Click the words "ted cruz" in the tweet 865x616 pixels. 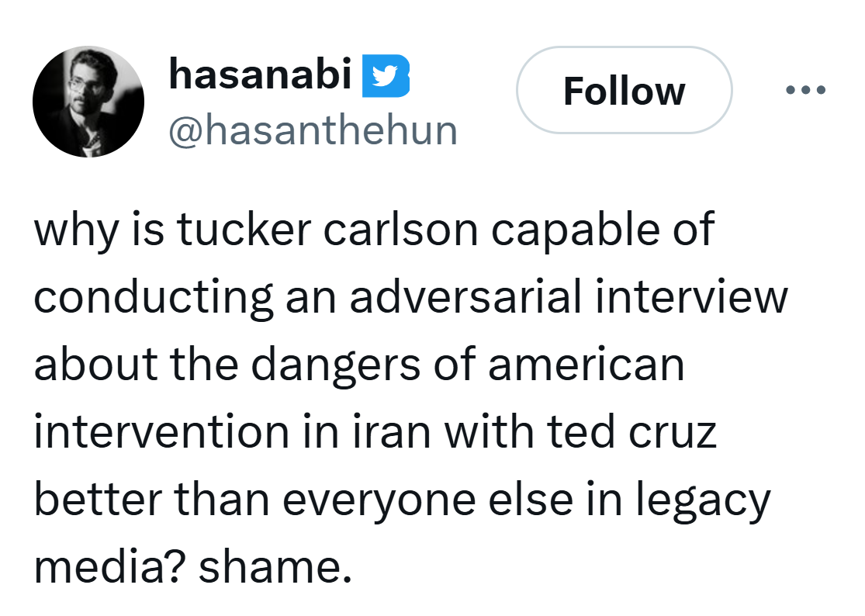(x=631, y=432)
